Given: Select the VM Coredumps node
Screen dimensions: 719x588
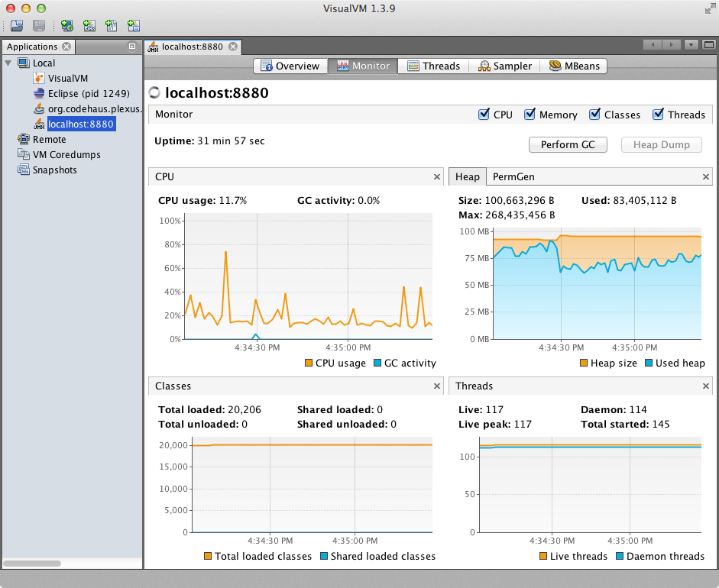Looking at the screenshot, I should (66, 154).
